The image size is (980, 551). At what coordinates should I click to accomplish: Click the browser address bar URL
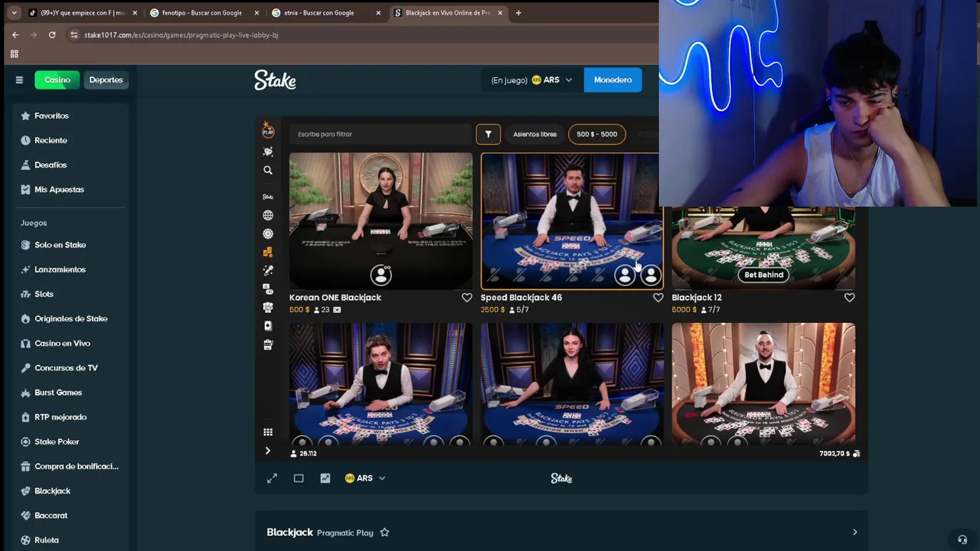181,35
